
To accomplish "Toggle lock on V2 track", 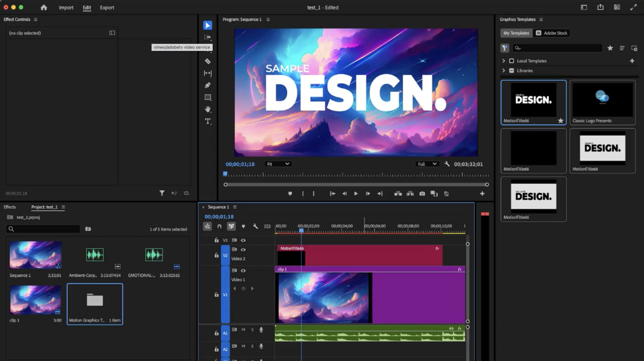I will 216,255.
